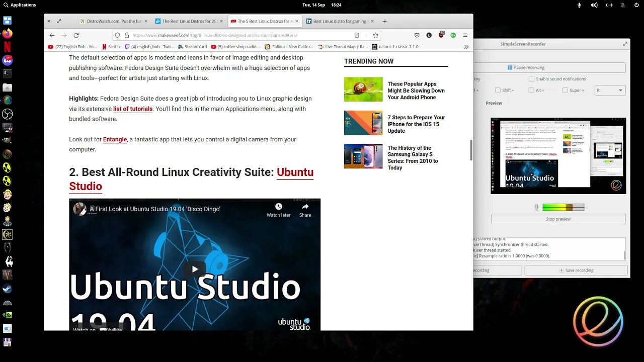Image resolution: width=644 pixels, height=362 pixels.
Task: Open a new browser tab
Action: (385, 21)
